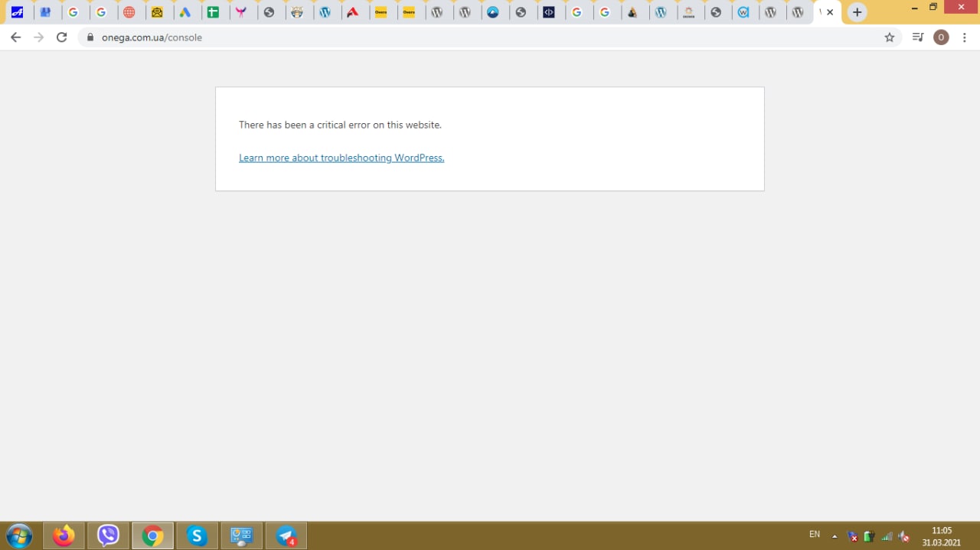
Task: Switch to the dark code brackets tab
Action: point(549,12)
